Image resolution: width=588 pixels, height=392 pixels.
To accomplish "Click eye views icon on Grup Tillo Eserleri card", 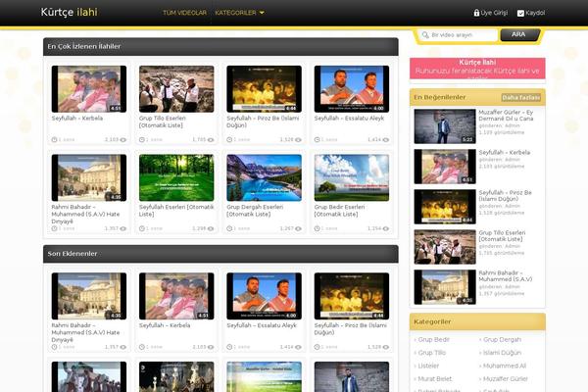I will point(211,140).
